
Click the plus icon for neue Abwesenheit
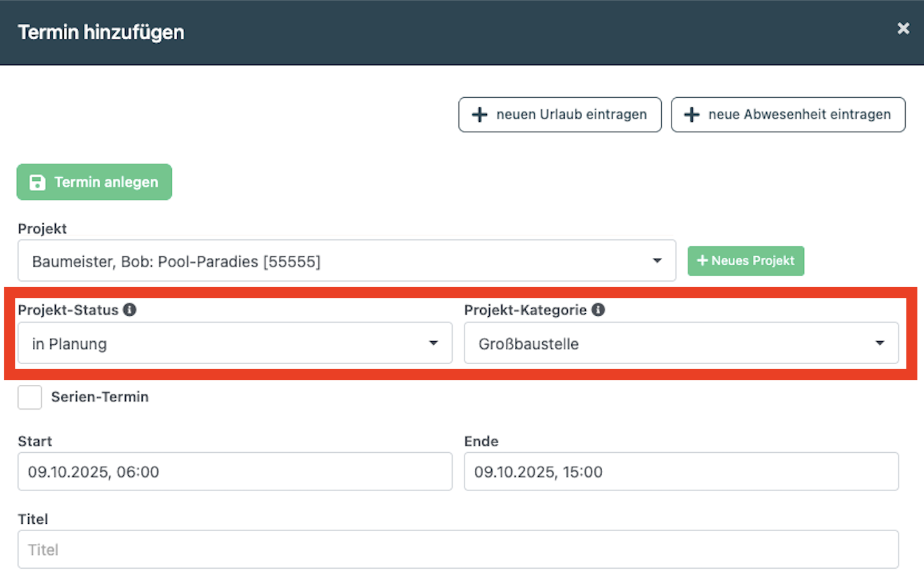[691, 115]
